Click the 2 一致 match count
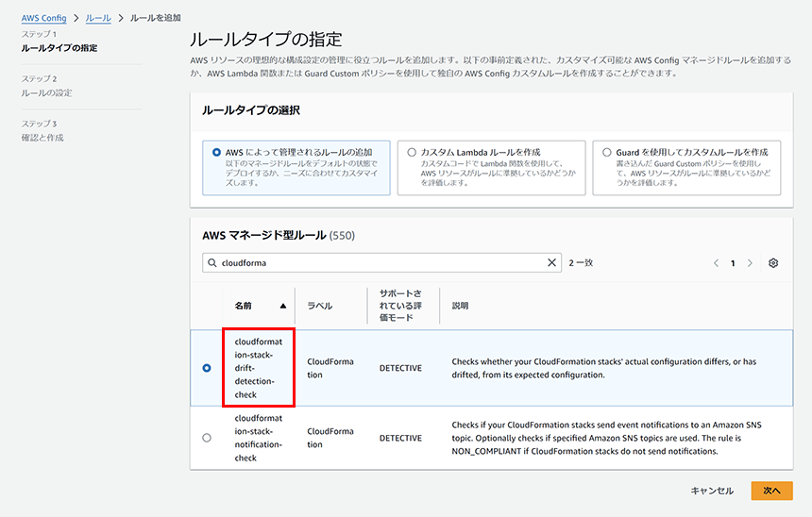Screen dimensions: 812x517 (581, 263)
